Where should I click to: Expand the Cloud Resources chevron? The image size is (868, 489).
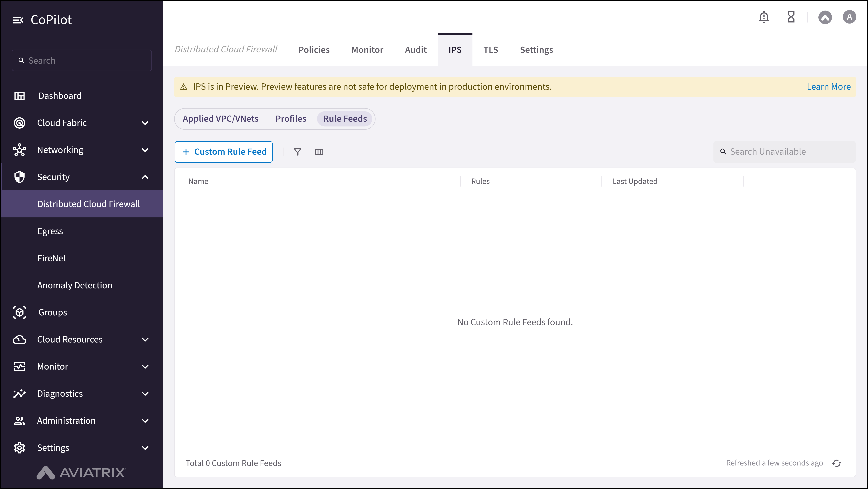(145, 340)
